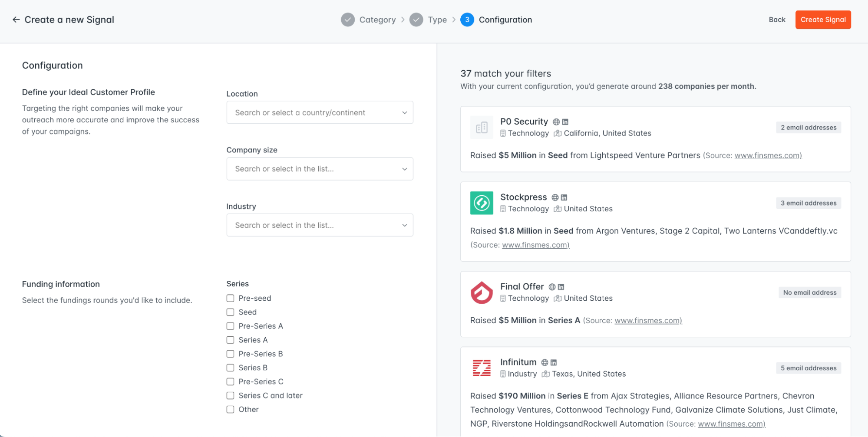Click map icon beside California, United States
Viewport: 868px width, 437px height.
click(x=558, y=133)
